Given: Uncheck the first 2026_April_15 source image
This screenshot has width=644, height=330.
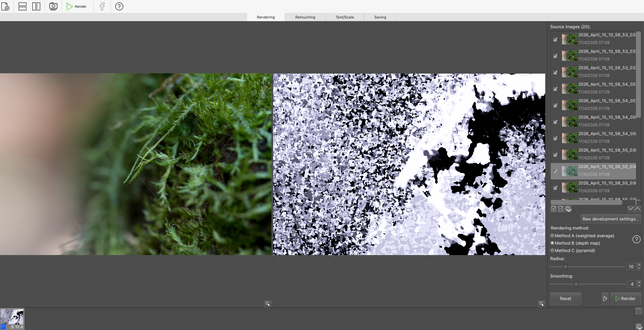Looking at the screenshot, I should coord(556,40).
